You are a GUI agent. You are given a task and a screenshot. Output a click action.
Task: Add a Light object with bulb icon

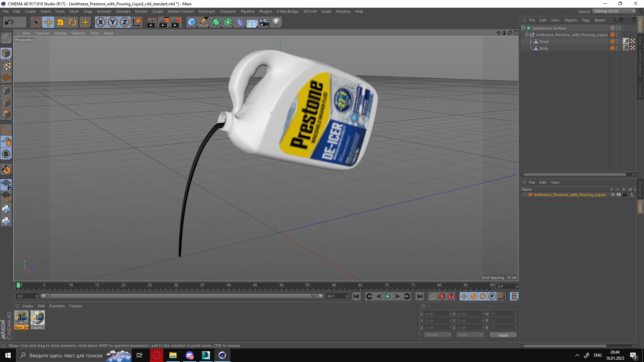(276, 22)
